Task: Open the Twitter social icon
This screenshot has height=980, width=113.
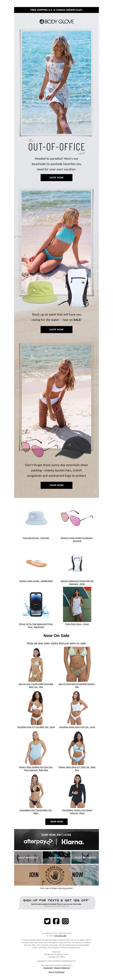Action: 47,921
